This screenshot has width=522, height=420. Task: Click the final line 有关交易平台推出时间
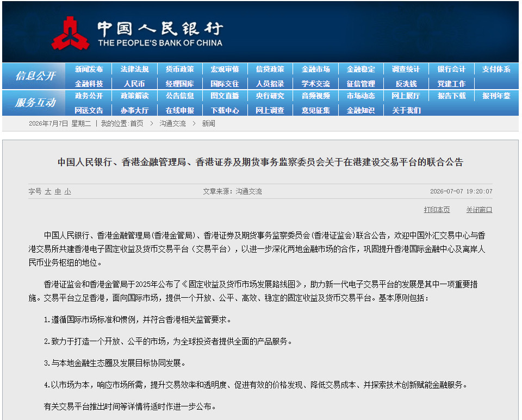pyautogui.click(x=130, y=406)
